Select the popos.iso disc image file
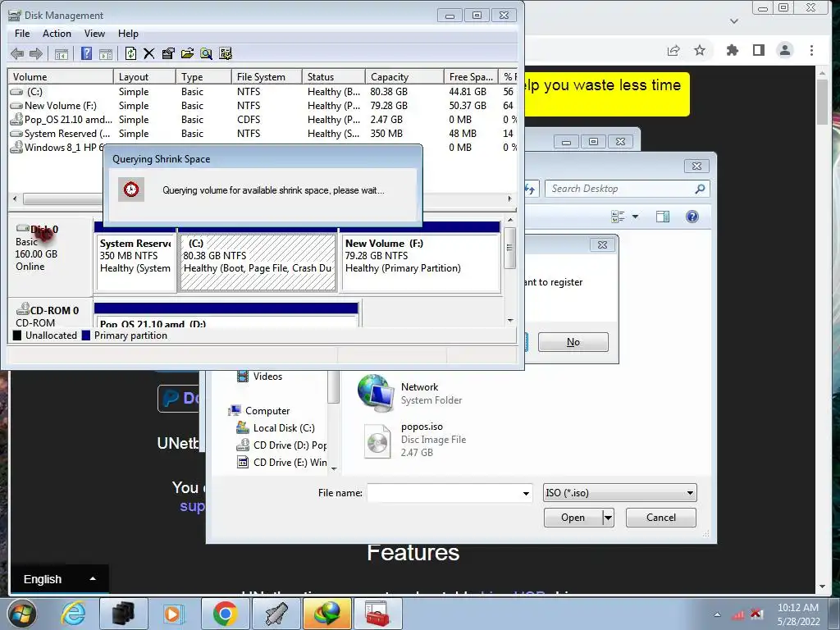Screen dimensions: 840x630 (x=415, y=440)
